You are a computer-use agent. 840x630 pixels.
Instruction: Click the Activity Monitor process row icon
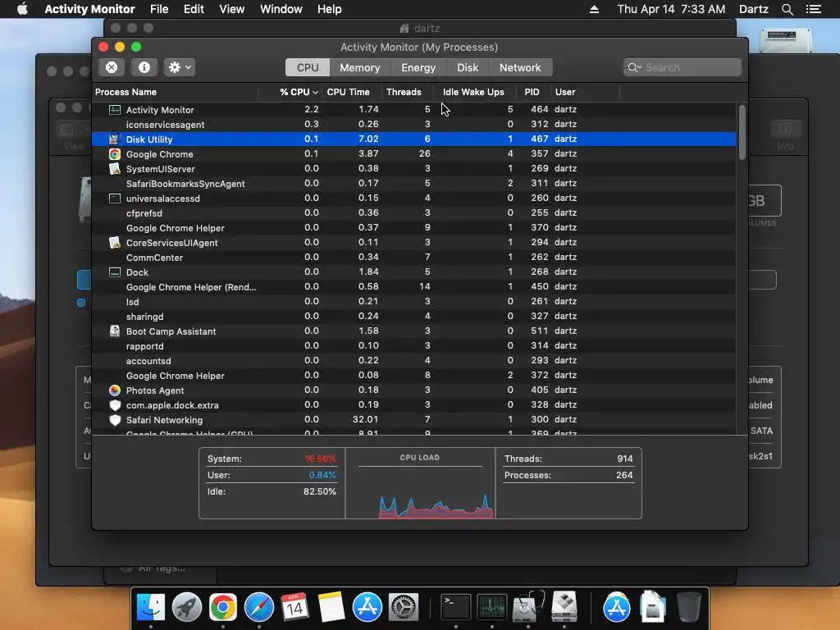[x=115, y=109]
